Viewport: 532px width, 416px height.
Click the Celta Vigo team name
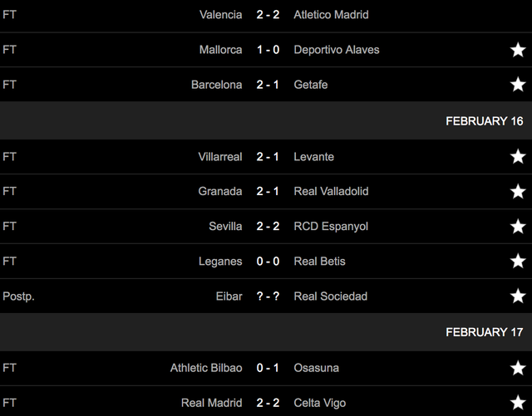coord(320,403)
